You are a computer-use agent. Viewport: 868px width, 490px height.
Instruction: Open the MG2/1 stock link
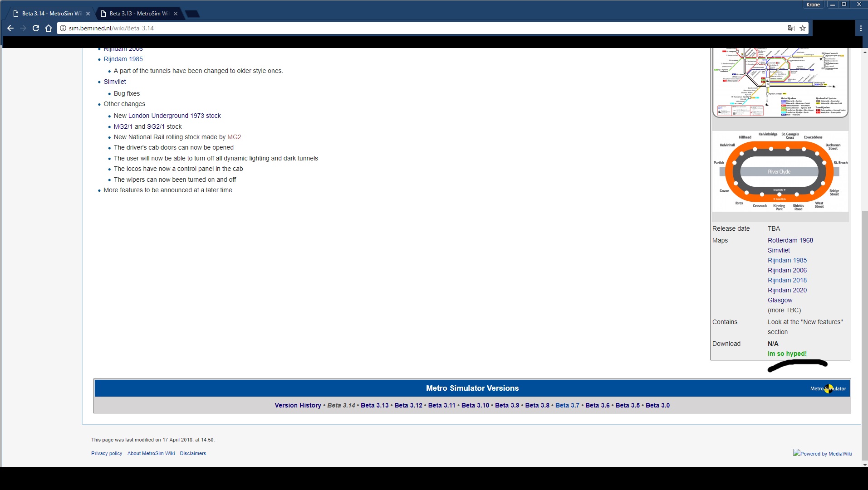click(123, 126)
